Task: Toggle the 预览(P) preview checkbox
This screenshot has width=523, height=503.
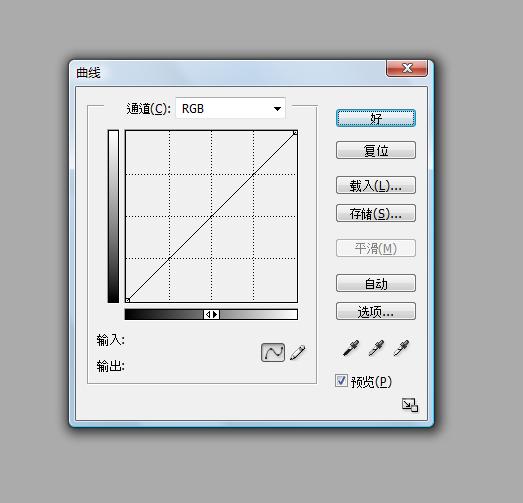Action: 341,381
